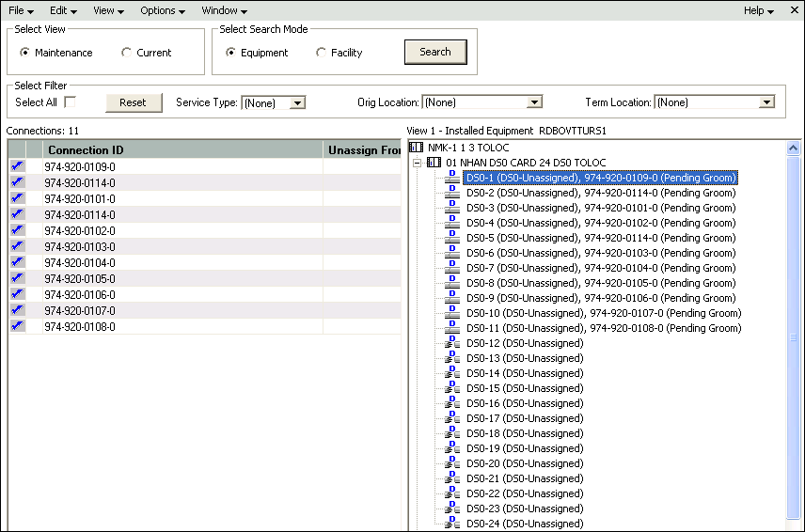The width and height of the screenshot is (805, 532).
Task: Click the DS0-24 unassigned port icon
Action: point(451,524)
